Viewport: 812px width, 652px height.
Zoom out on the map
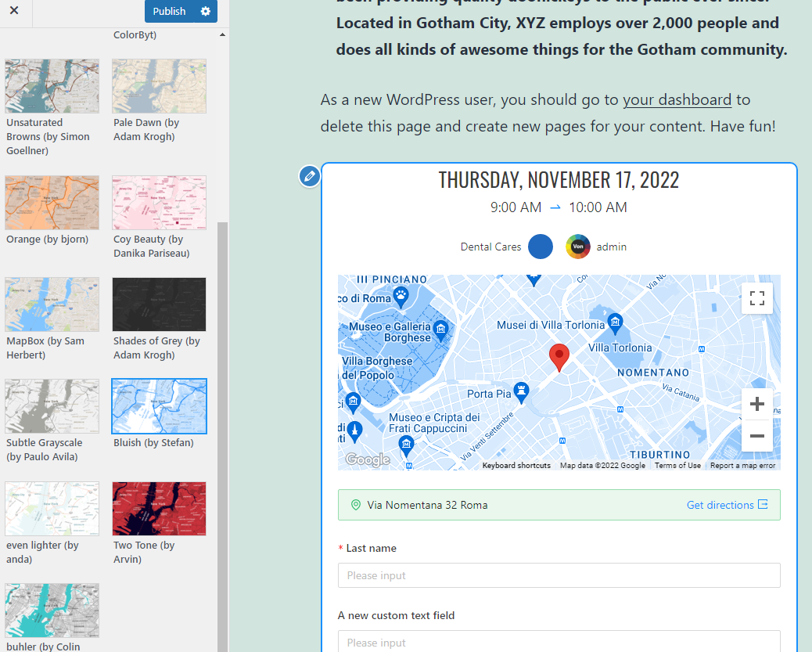pyautogui.click(x=756, y=437)
